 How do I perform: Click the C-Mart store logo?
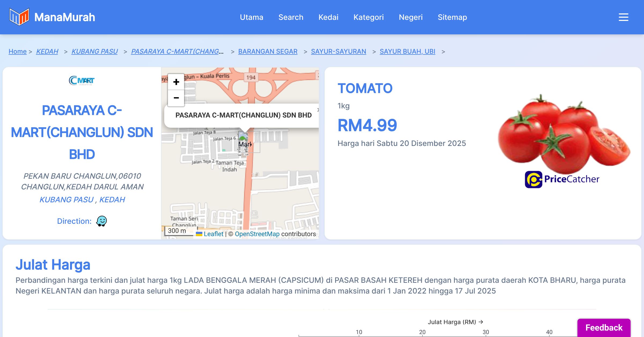pos(82,80)
